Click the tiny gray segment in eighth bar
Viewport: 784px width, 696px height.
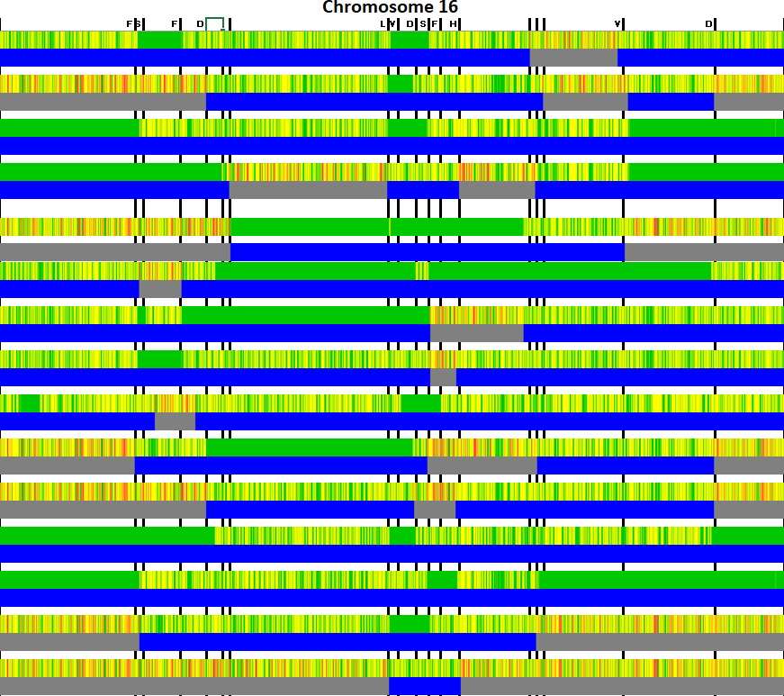[443, 377]
